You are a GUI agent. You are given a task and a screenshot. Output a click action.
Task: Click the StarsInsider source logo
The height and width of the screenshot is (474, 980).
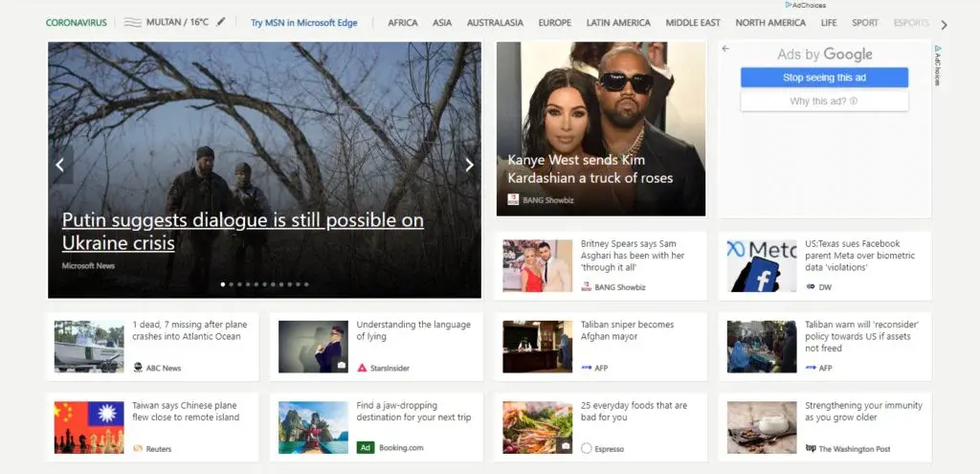pyautogui.click(x=362, y=368)
